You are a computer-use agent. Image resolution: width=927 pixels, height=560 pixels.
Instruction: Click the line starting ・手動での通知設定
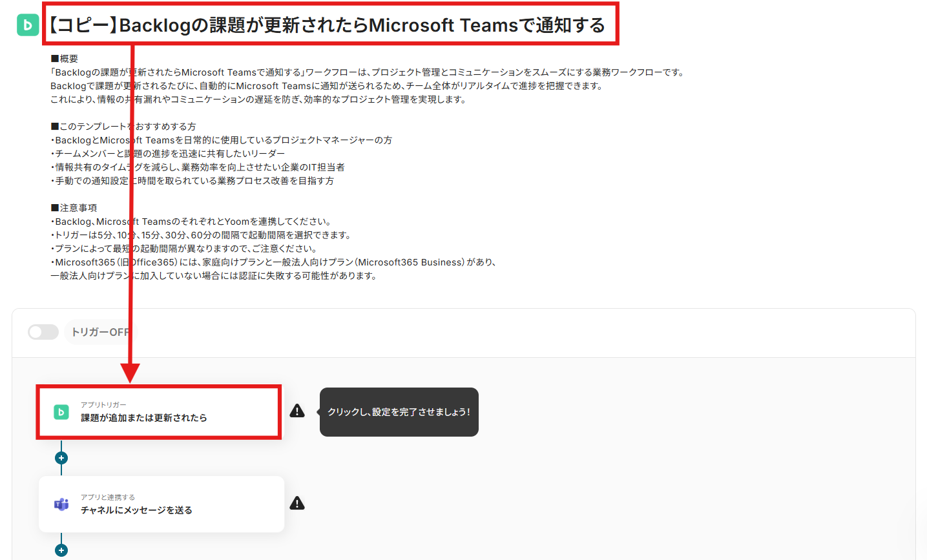(x=193, y=181)
